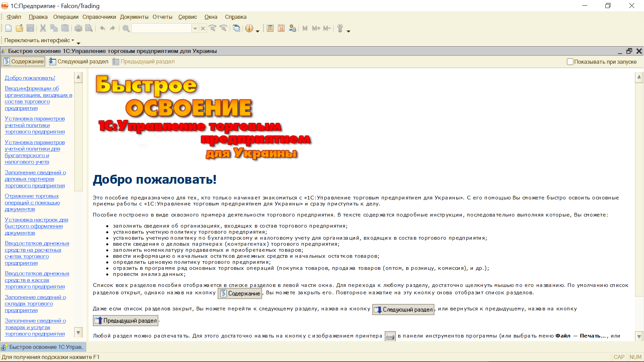644x362 pixels.
Task: Click the New document icon
Action: click(x=8, y=28)
